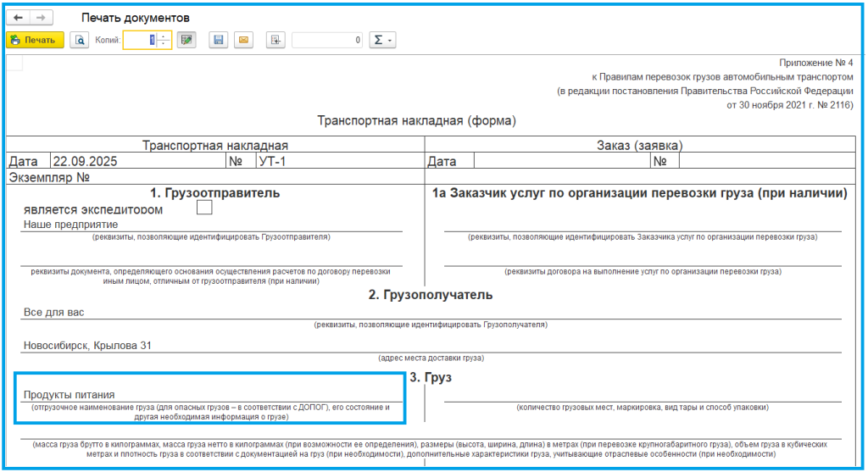Click the show groups icon before sum field
Image resolution: width=868 pixels, height=472 pixels.
(x=275, y=40)
